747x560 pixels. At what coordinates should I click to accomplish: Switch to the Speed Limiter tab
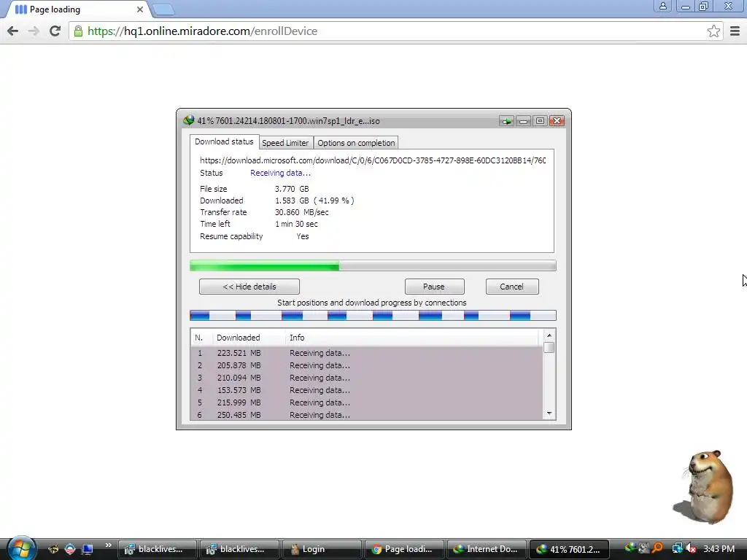pos(285,143)
